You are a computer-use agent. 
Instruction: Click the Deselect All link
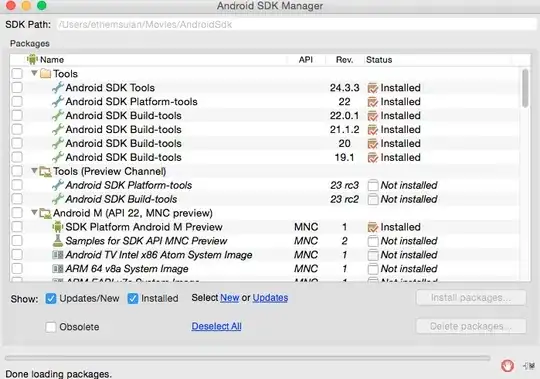pyautogui.click(x=216, y=326)
